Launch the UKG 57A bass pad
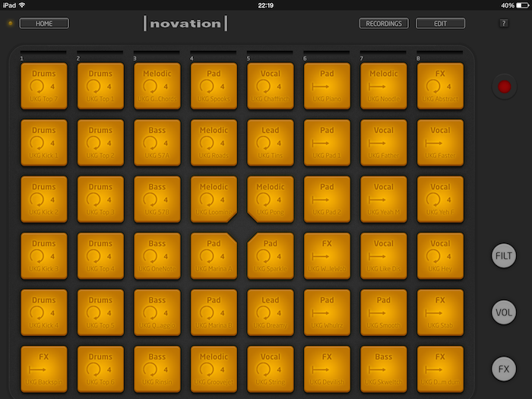Image resolution: width=532 pixels, height=399 pixels. [157, 143]
